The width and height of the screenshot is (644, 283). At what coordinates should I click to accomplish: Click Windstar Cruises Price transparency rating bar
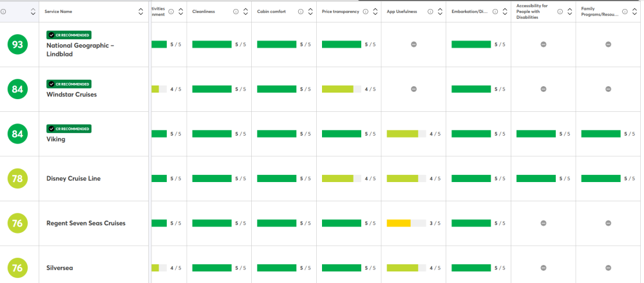point(341,89)
